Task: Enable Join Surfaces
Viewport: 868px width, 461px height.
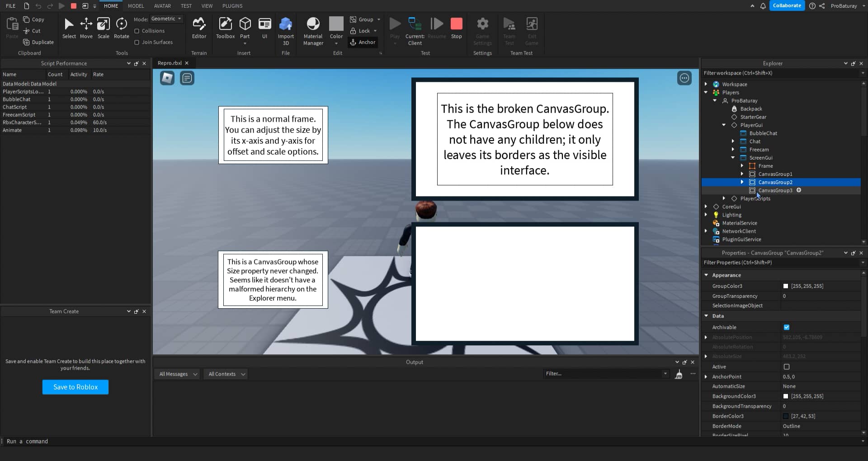Action: click(x=137, y=42)
